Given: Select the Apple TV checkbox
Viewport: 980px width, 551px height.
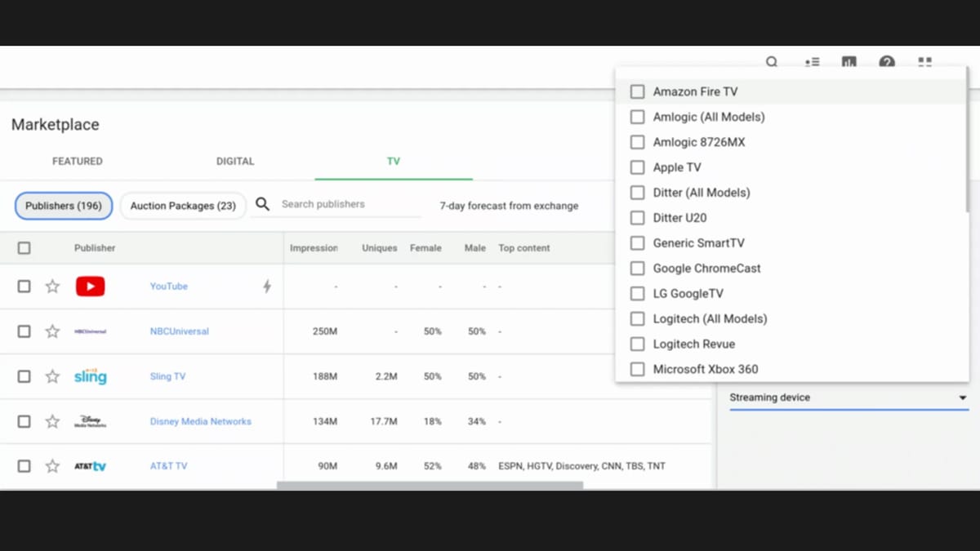Looking at the screenshot, I should click(637, 167).
